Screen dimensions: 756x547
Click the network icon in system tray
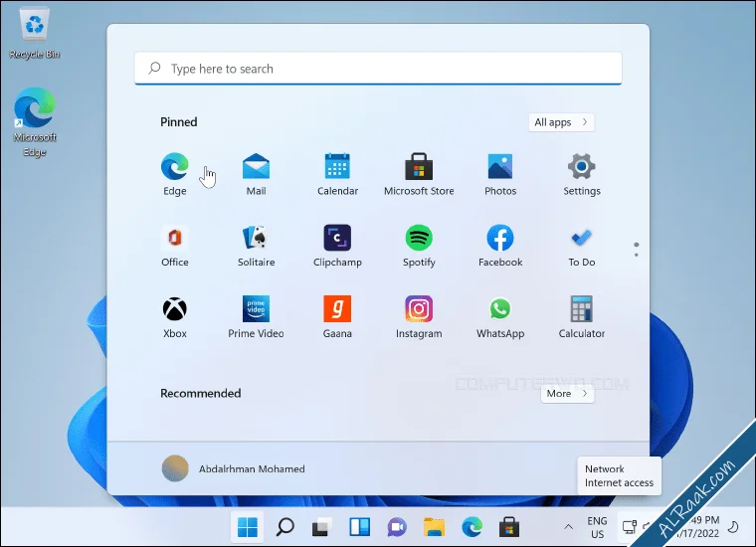point(629,527)
